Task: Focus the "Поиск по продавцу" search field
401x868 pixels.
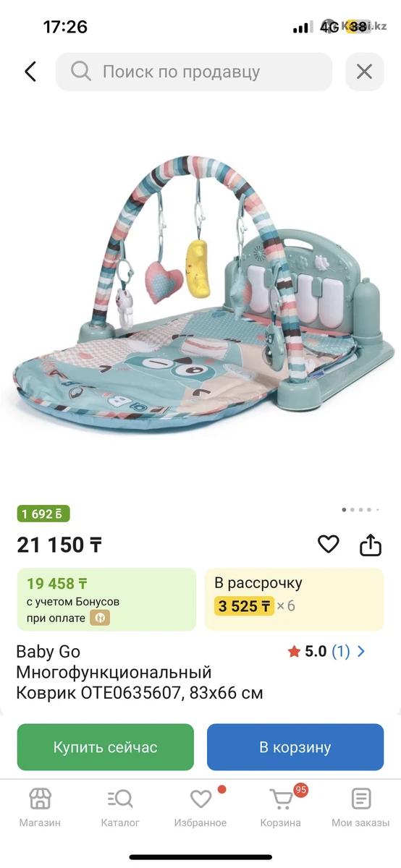Action: (x=194, y=72)
